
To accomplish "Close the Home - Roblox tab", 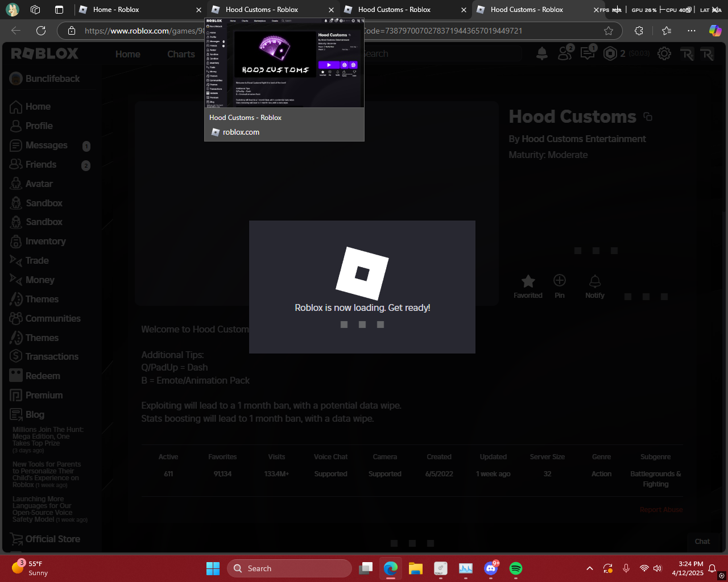I will (198, 10).
